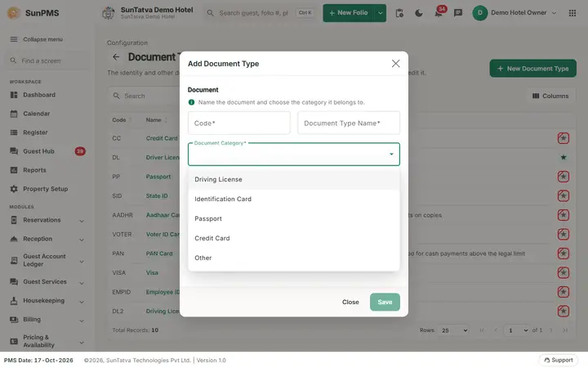Viewport: 588px width, 368px height.
Task: Go back with the arrow icon
Action: click(x=116, y=57)
